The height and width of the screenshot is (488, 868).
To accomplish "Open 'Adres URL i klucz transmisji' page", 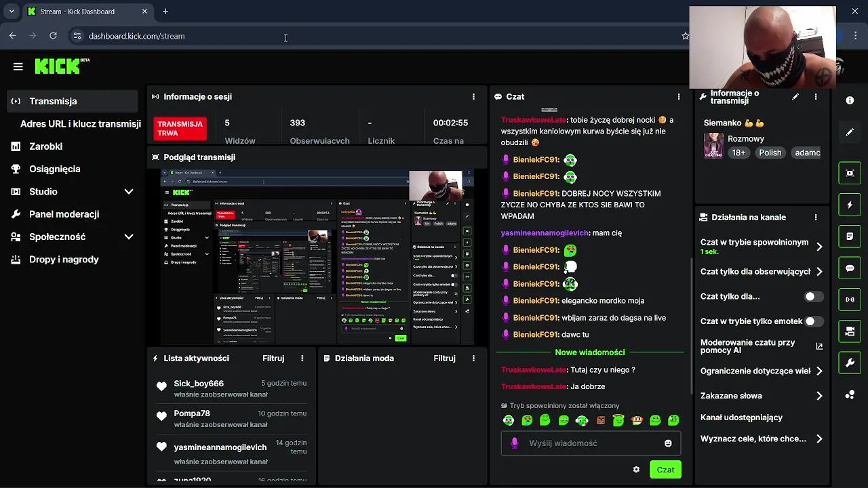I will pyautogui.click(x=80, y=124).
